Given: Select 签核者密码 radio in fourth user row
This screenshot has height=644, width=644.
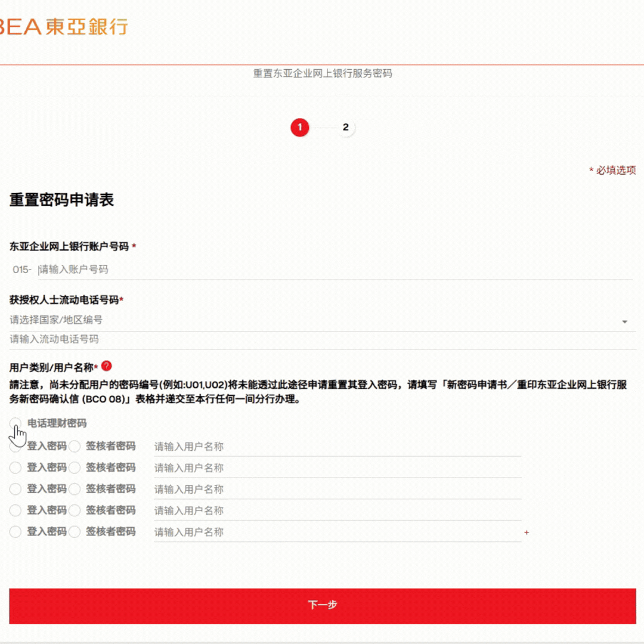Looking at the screenshot, I should click(75, 510).
